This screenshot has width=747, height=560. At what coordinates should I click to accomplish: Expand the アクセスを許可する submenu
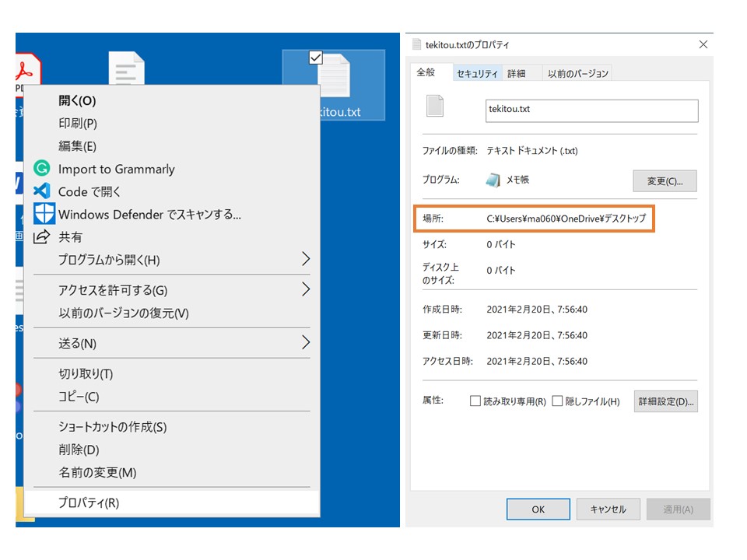pyautogui.click(x=306, y=290)
